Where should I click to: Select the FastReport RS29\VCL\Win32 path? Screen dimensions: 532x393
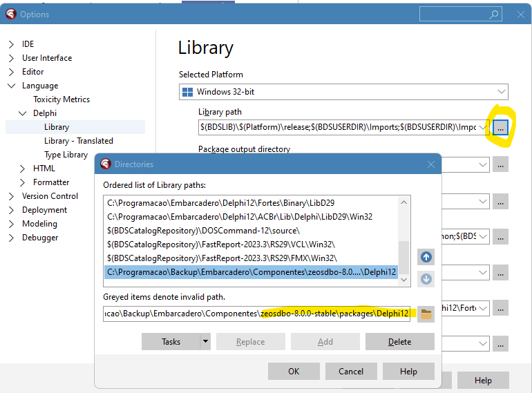coord(251,245)
